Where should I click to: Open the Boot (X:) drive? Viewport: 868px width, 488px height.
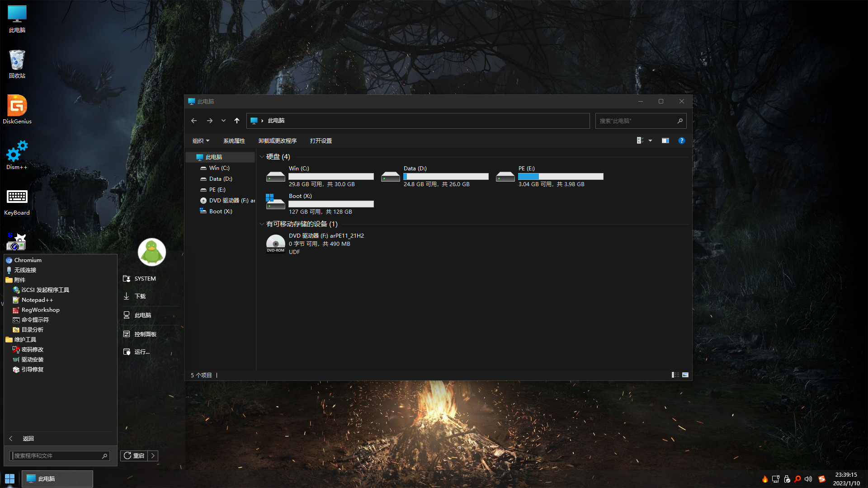(x=320, y=204)
